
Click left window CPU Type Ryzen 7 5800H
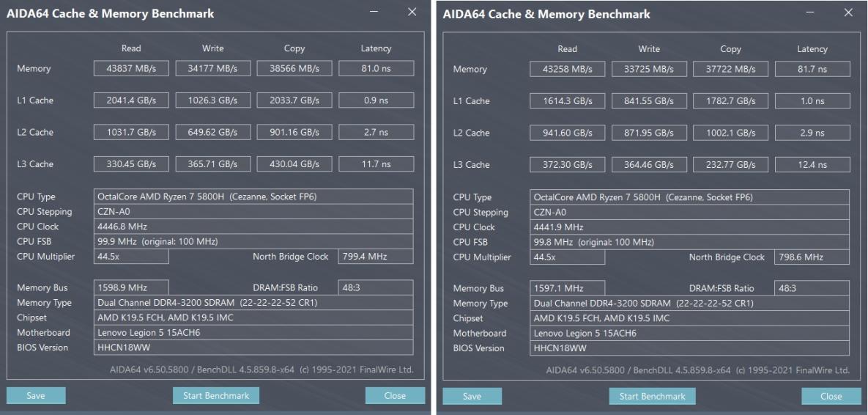253,197
